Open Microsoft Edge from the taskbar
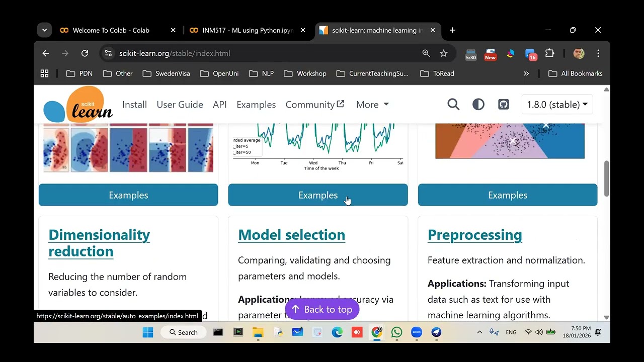Image resolution: width=644 pixels, height=362 pixels. coord(337,332)
